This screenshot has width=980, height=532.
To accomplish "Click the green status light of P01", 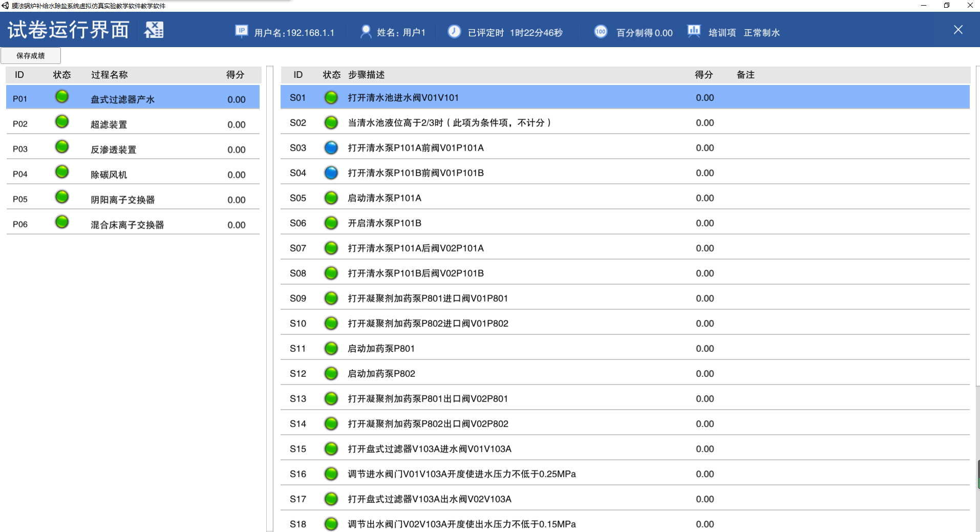I will click(x=62, y=96).
